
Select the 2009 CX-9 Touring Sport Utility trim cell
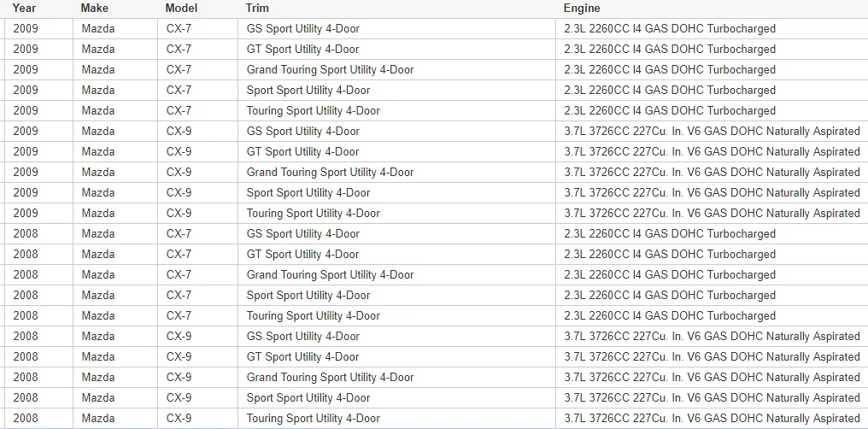click(x=397, y=213)
